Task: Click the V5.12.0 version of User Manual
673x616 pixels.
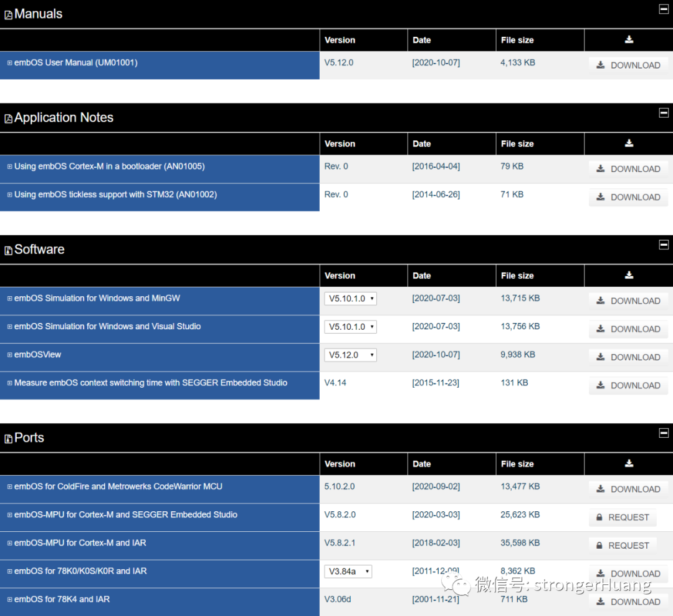Action: coord(338,63)
